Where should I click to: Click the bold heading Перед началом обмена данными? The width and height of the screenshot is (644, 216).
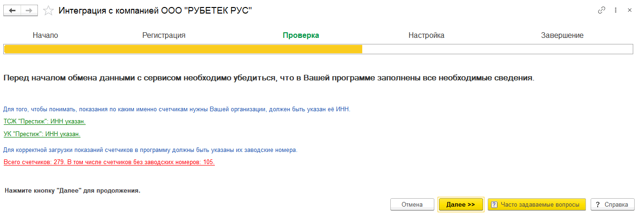pyautogui.click(x=269, y=78)
